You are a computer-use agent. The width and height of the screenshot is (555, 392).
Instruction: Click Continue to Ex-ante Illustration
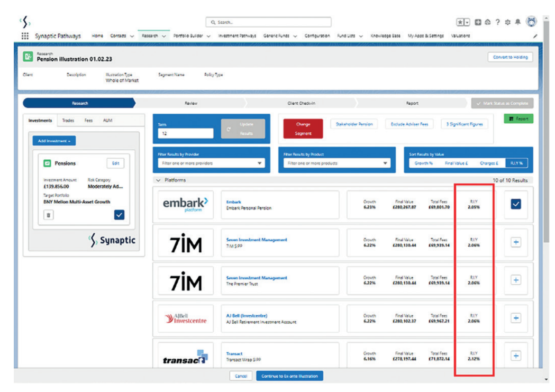(x=289, y=376)
